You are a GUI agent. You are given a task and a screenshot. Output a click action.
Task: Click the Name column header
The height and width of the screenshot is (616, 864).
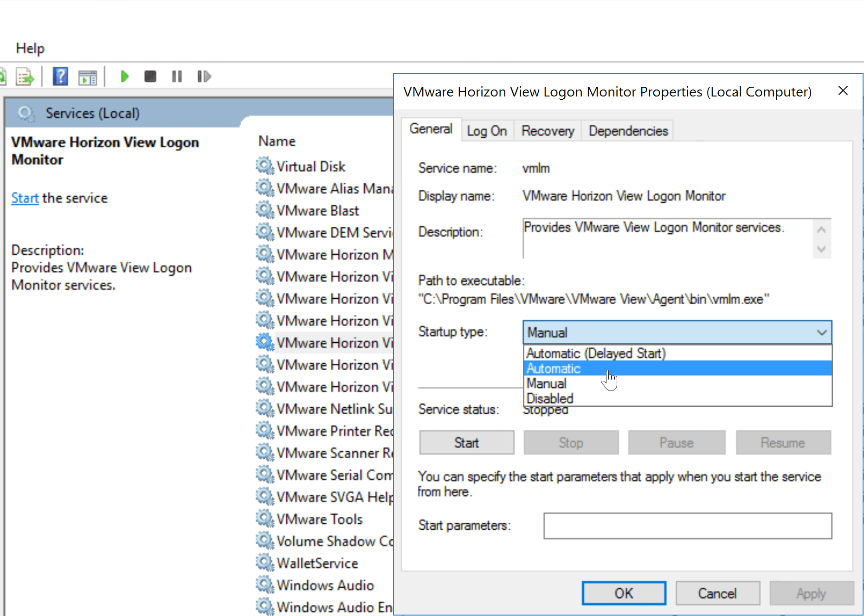coord(277,141)
